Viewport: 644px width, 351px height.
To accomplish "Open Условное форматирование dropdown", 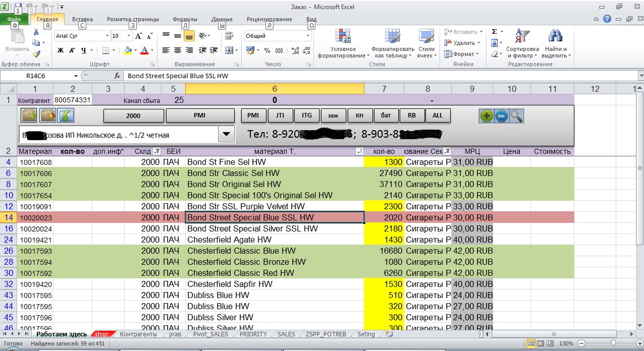I will [343, 44].
